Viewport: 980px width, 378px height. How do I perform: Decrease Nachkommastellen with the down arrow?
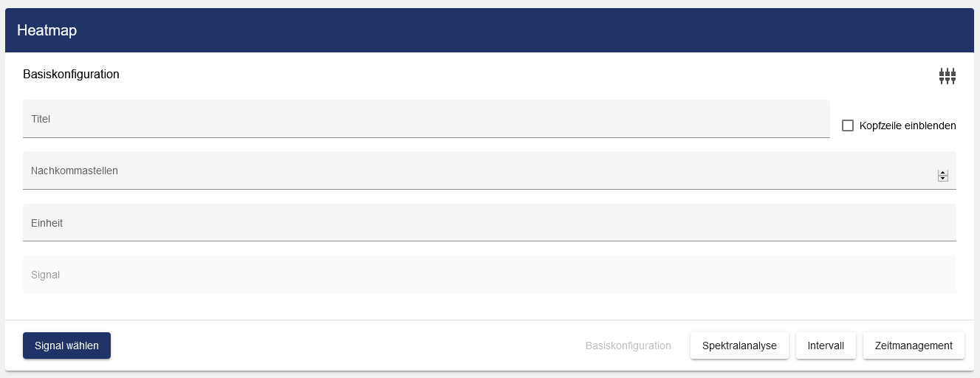[x=942, y=178]
